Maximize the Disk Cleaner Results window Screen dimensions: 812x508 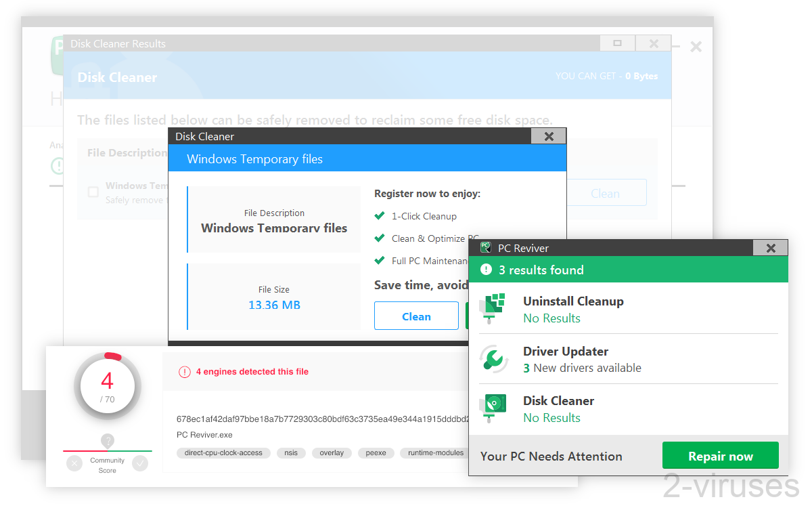pyautogui.click(x=617, y=43)
